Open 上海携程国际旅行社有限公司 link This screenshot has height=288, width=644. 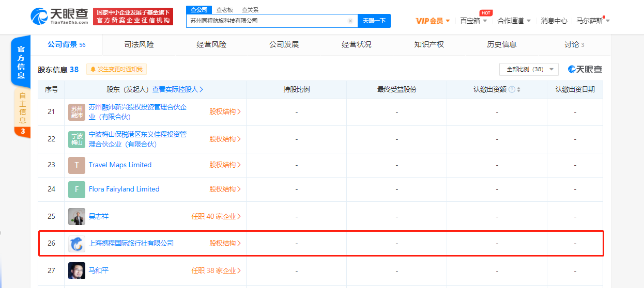tap(131, 243)
